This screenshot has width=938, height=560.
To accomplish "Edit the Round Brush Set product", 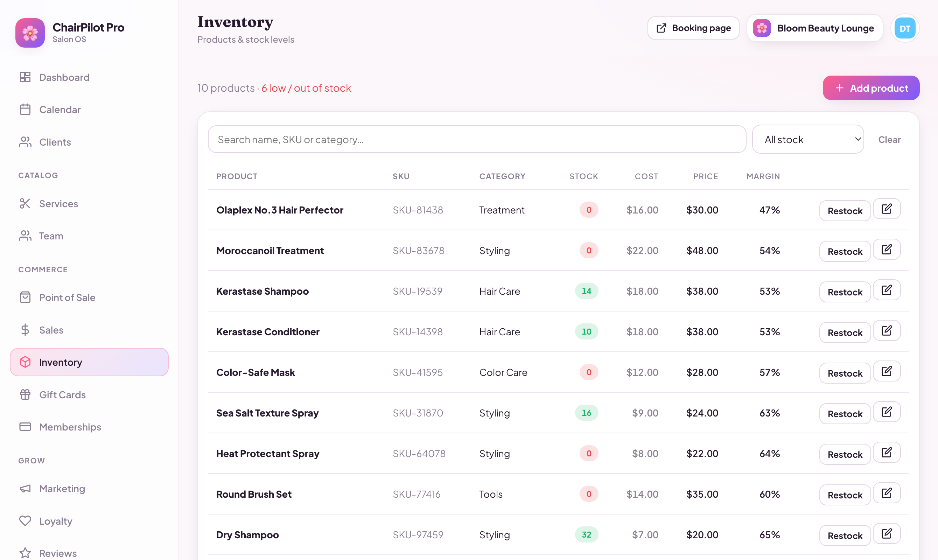I will pos(887,493).
